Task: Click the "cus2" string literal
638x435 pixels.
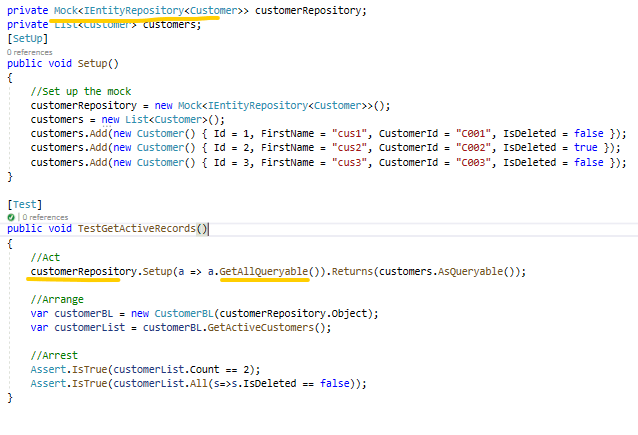Action: point(349,147)
